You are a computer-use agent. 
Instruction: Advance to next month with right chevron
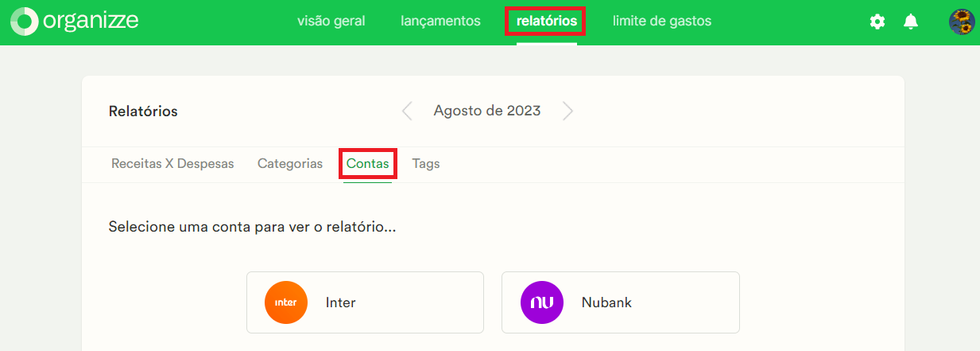click(567, 111)
